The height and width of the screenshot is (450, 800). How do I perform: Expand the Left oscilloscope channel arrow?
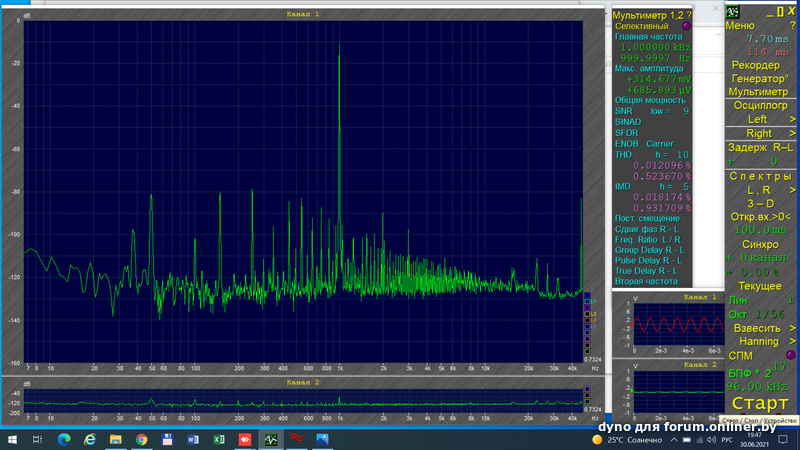click(x=792, y=119)
